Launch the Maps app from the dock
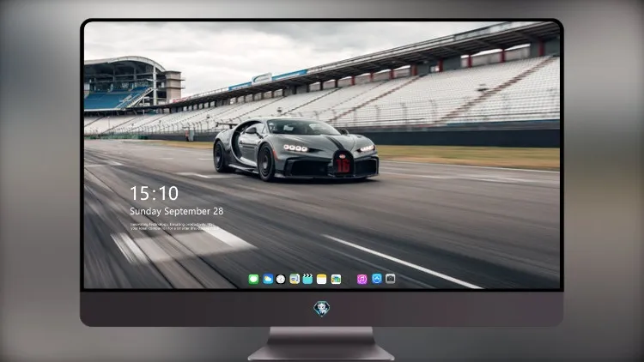Image resolution: width=644 pixels, height=362 pixels. 295,279
